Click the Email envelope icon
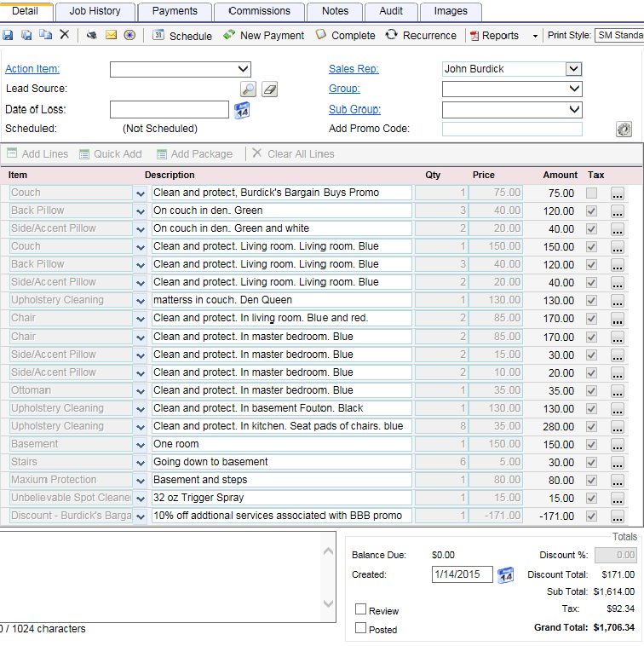This screenshot has width=644, height=646. pyautogui.click(x=111, y=36)
